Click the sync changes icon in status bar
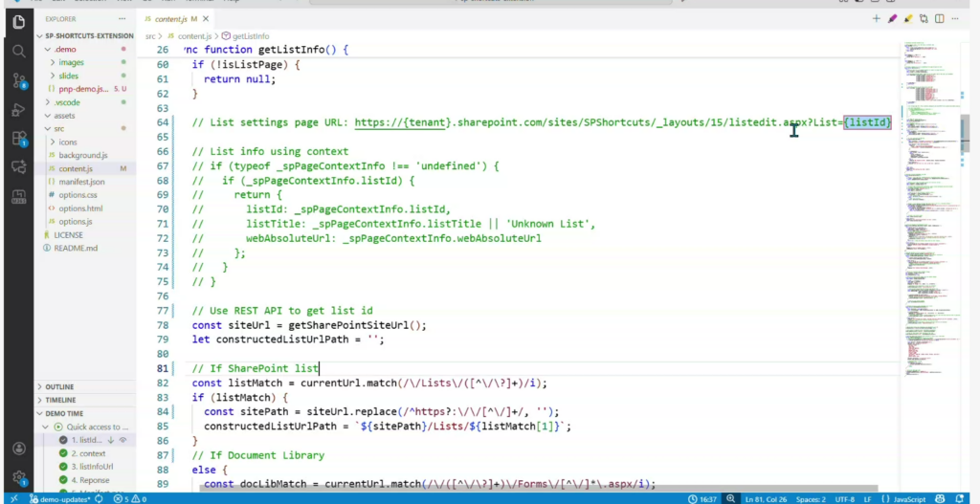980x504 pixels. [x=98, y=498]
